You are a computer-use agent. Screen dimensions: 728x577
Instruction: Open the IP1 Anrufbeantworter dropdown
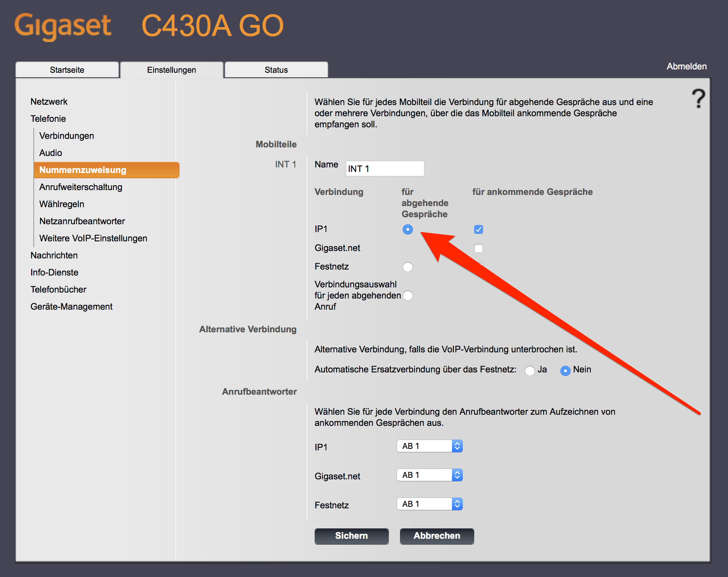pyautogui.click(x=430, y=446)
